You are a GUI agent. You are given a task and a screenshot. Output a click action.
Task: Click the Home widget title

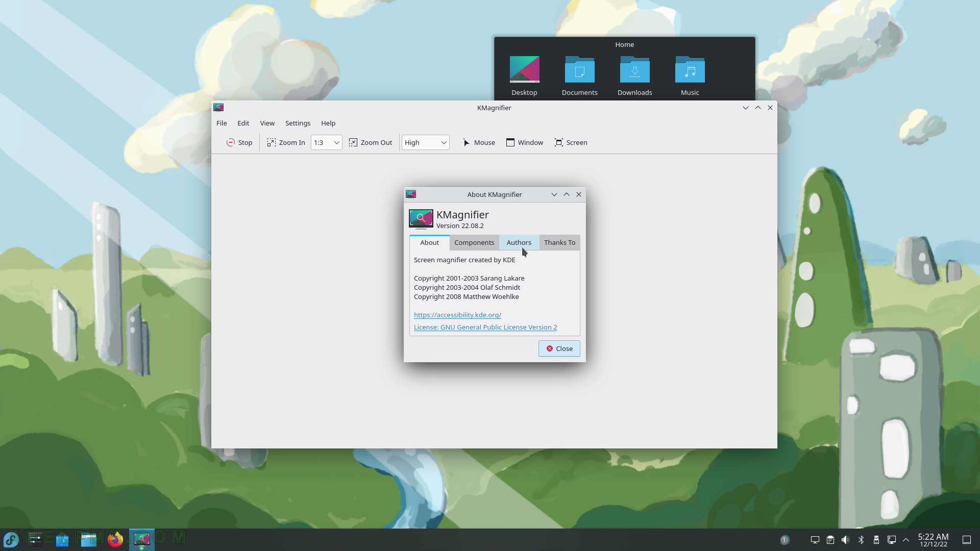[624, 44]
